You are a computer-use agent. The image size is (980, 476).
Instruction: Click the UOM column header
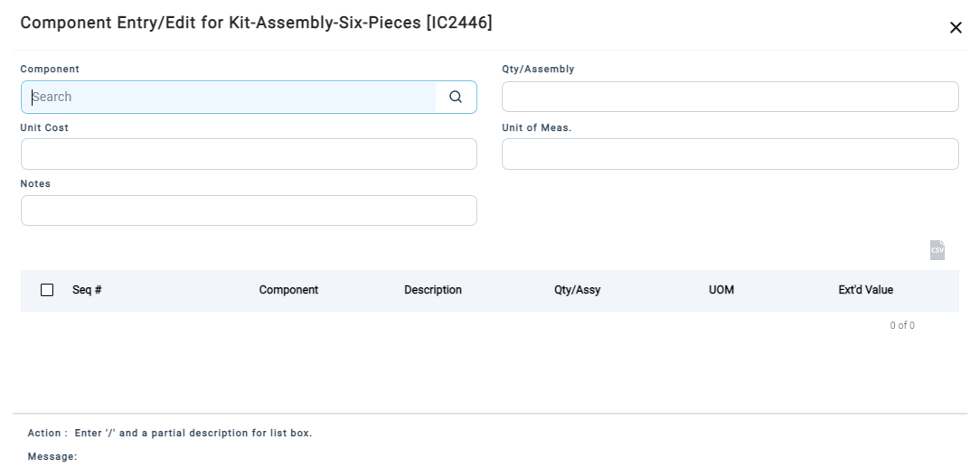click(x=721, y=290)
